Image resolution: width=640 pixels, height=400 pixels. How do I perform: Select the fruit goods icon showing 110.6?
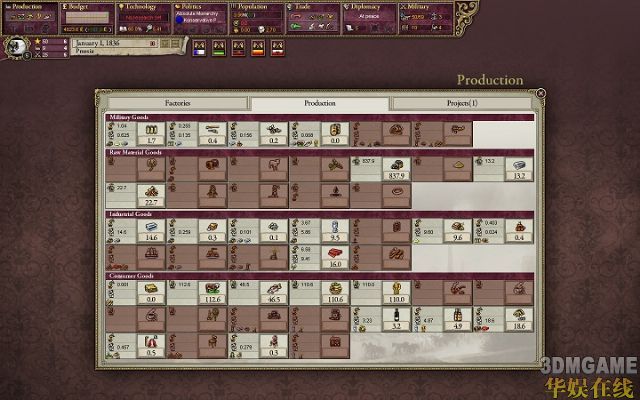(x=335, y=289)
